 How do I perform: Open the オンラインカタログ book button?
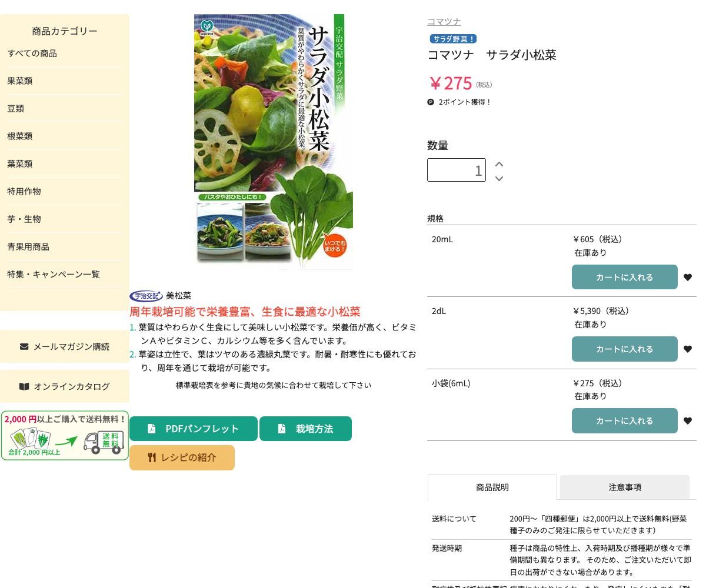(x=65, y=386)
